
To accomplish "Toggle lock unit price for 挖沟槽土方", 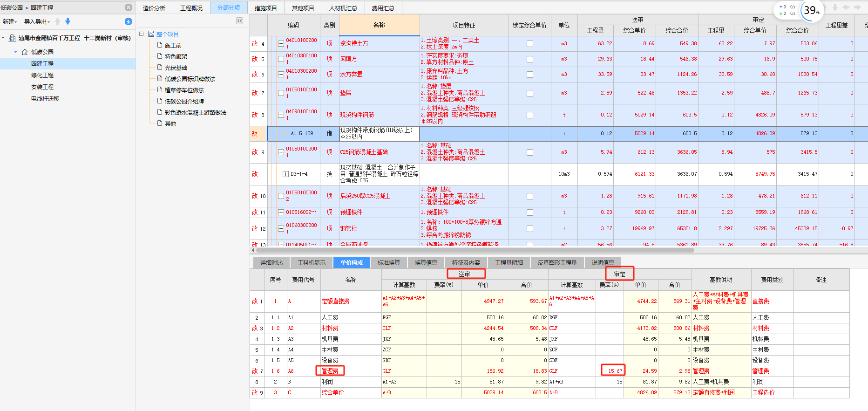I will click(530, 44).
